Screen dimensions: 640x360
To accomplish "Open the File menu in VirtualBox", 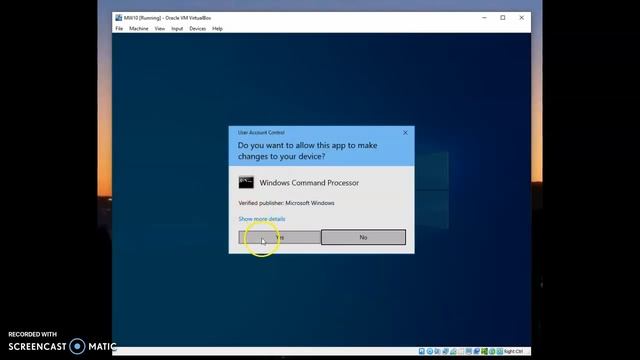I will pos(119,29).
